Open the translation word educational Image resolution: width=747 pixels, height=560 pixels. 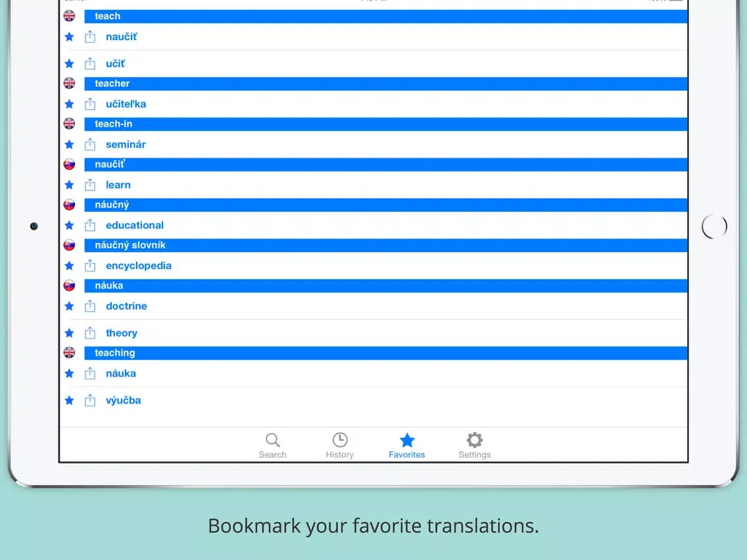click(135, 225)
